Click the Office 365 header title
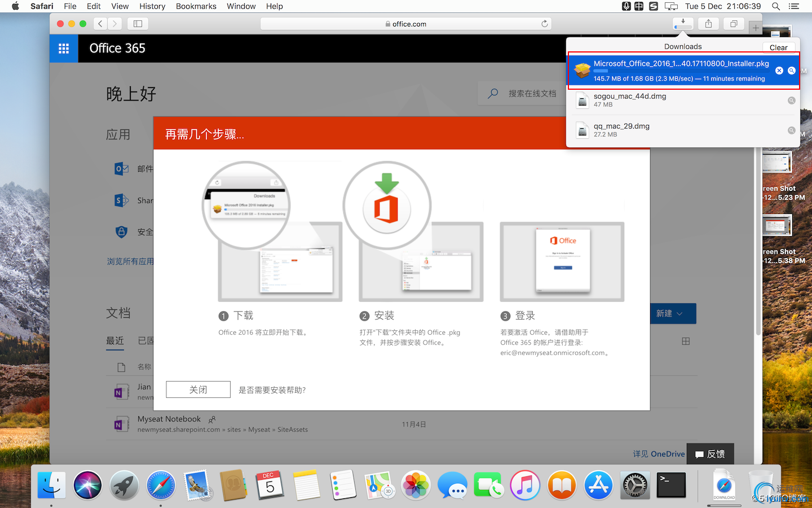Screen dimensions: 812x508 click(117, 49)
